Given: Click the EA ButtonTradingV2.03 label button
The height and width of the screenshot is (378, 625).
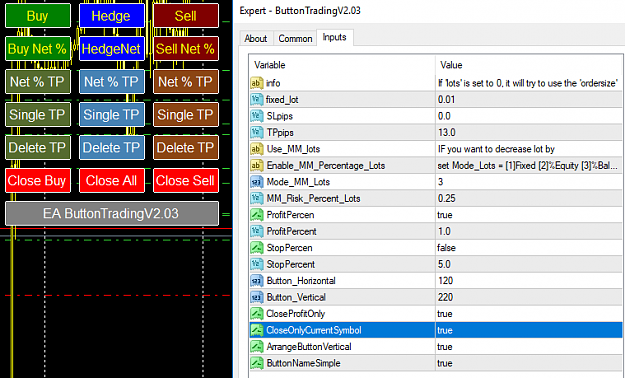Looking at the screenshot, I should coord(112,213).
